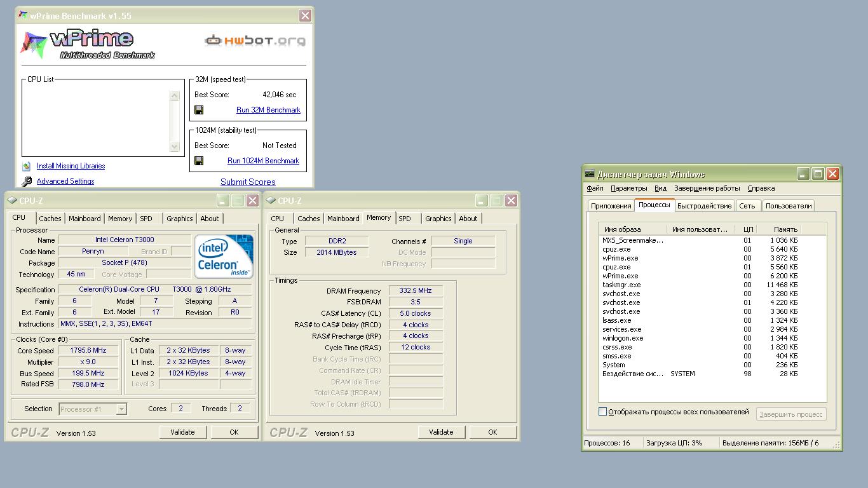Viewport: 868px width, 488px height.
Task: Open Advanced Settings link
Action: [65, 181]
